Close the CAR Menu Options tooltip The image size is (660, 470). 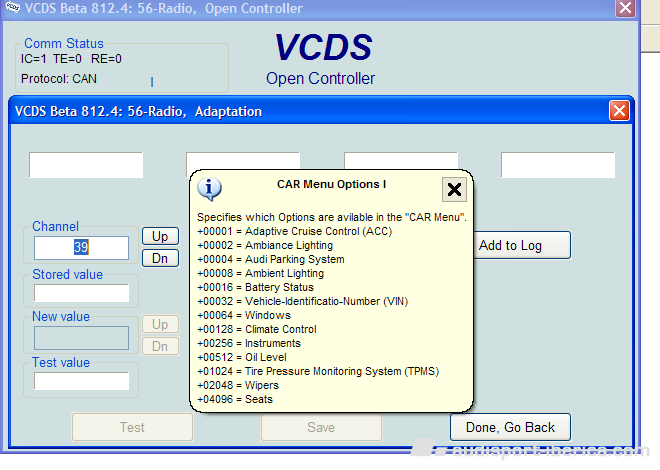coord(454,189)
